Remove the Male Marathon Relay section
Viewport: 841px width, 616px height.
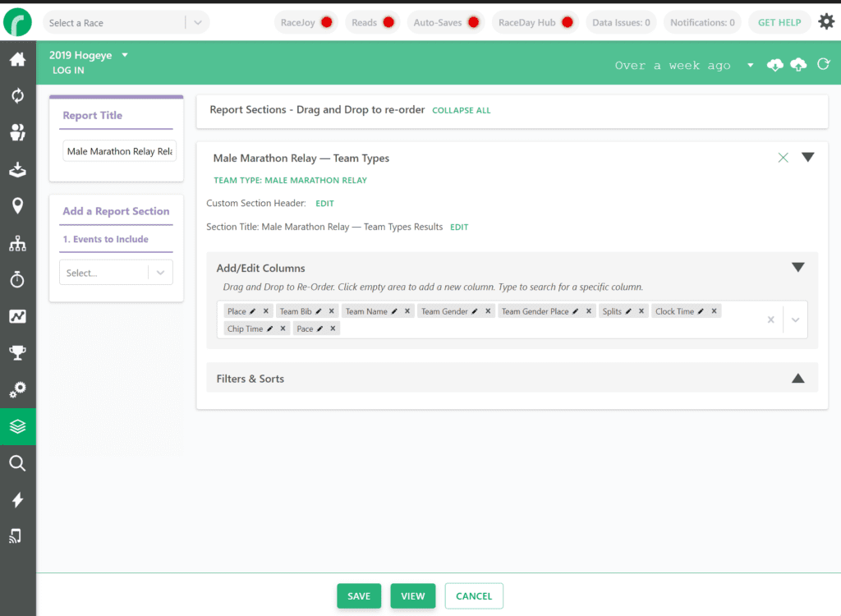[x=783, y=157]
